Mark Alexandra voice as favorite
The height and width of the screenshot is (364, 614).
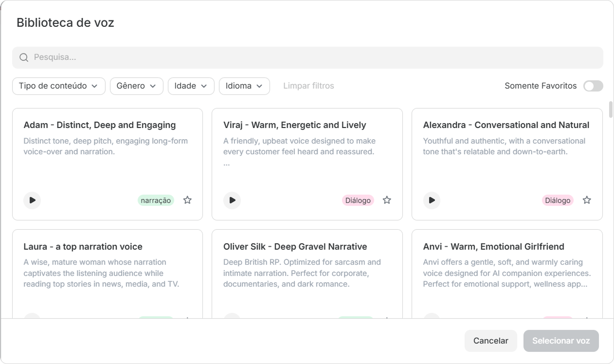pos(587,200)
